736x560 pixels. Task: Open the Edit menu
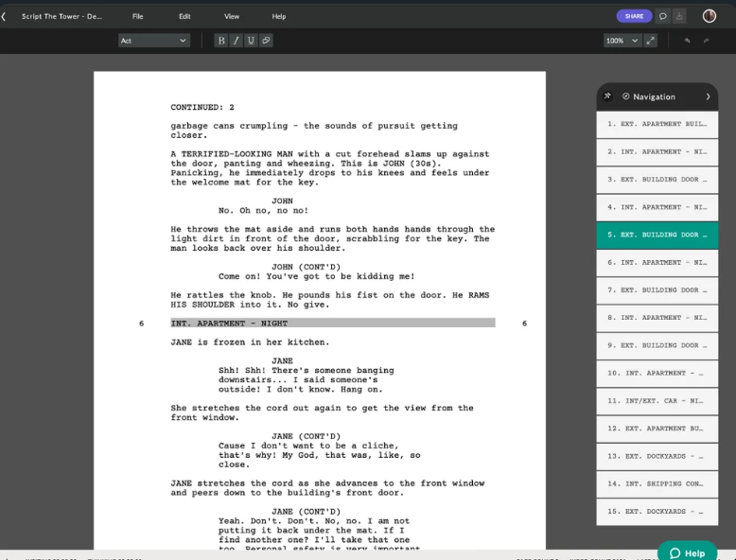(x=184, y=16)
